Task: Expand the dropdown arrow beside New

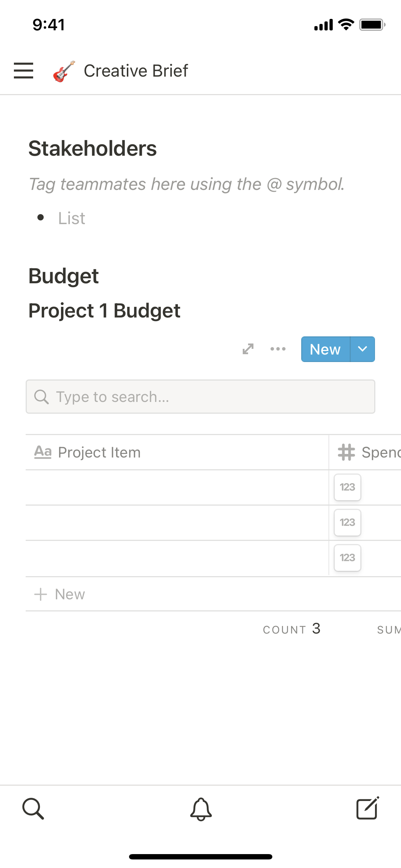Action: 363,349
